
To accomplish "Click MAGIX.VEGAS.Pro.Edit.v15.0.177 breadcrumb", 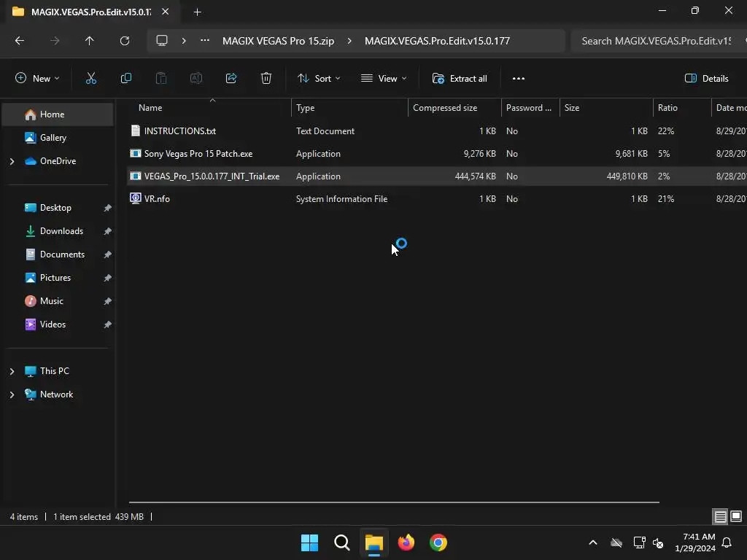I will (437, 41).
